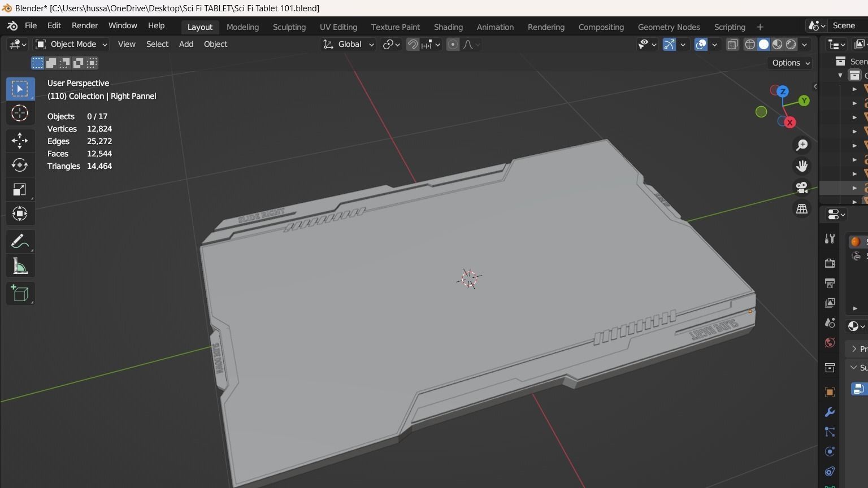Click the pan view hand icon
Viewport: 868px width, 488px height.
[802, 166]
